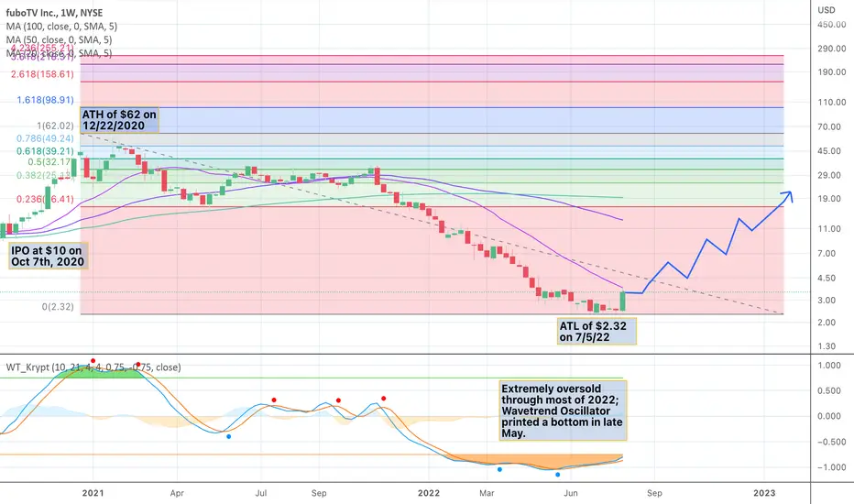The image size is (854, 504).
Task: Click the Fibonacci 0.5(32.17) level label
Action: 50,162
